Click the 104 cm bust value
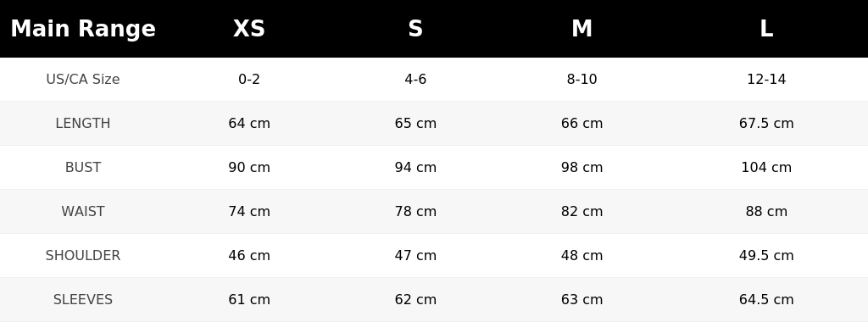 (766, 167)
